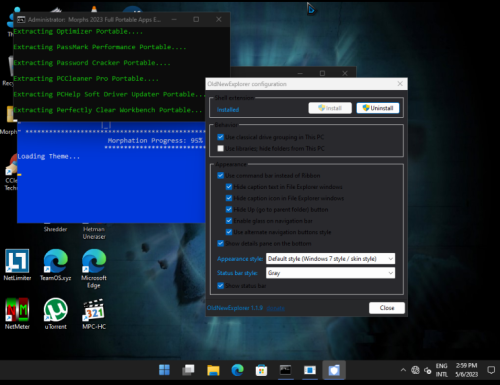Toggle Hide caption icon checkbox
Viewport: 500px width, 385px height.
click(229, 198)
